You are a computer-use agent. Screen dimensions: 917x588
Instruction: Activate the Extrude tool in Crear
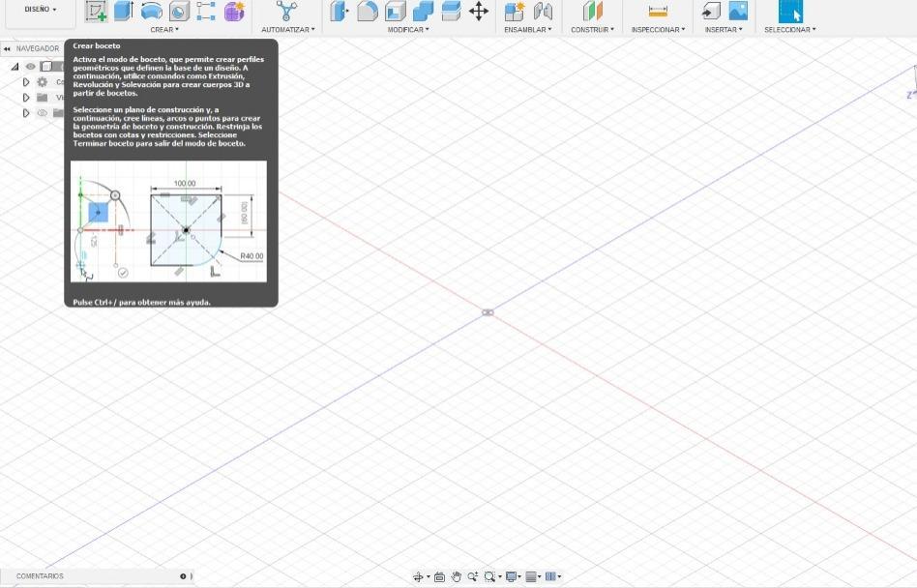[x=124, y=11]
